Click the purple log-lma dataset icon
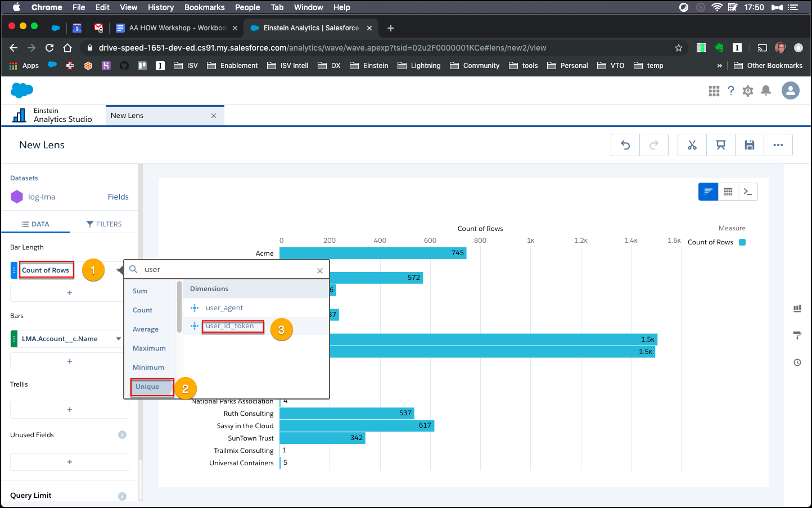Viewport: 812px width, 508px height. tap(17, 197)
